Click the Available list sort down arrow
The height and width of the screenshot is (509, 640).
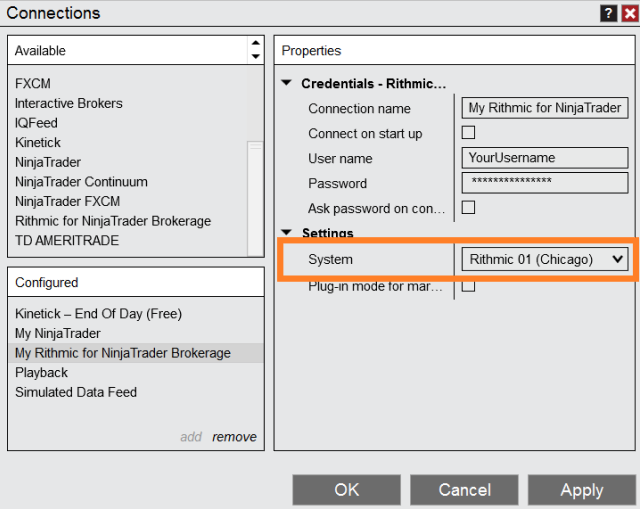pos(256,56)
